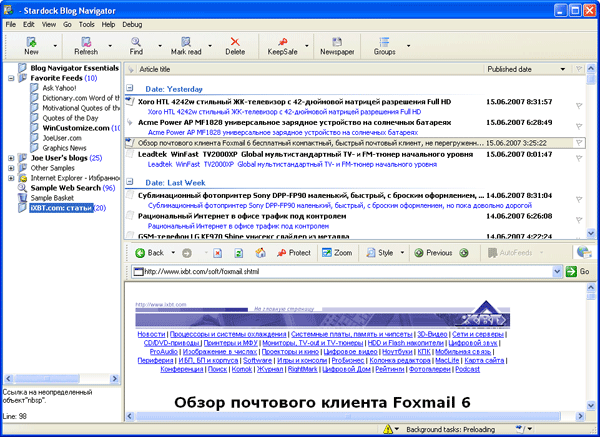Screen dimensions: 600x437
Task: Click the Sample Basket icon
Action: (23, 198)
